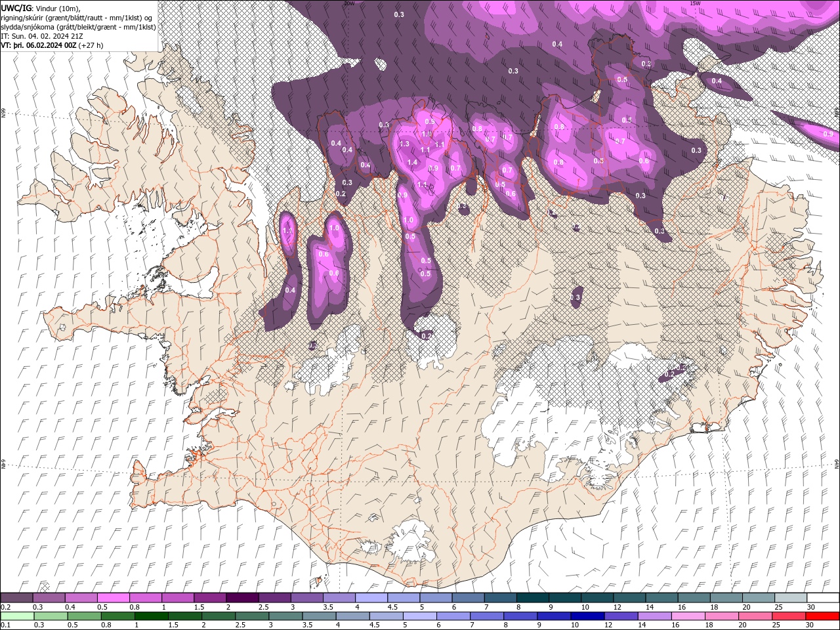Click label 0.2 under the snow scale

pyautogui.click(x=5, y=607)
